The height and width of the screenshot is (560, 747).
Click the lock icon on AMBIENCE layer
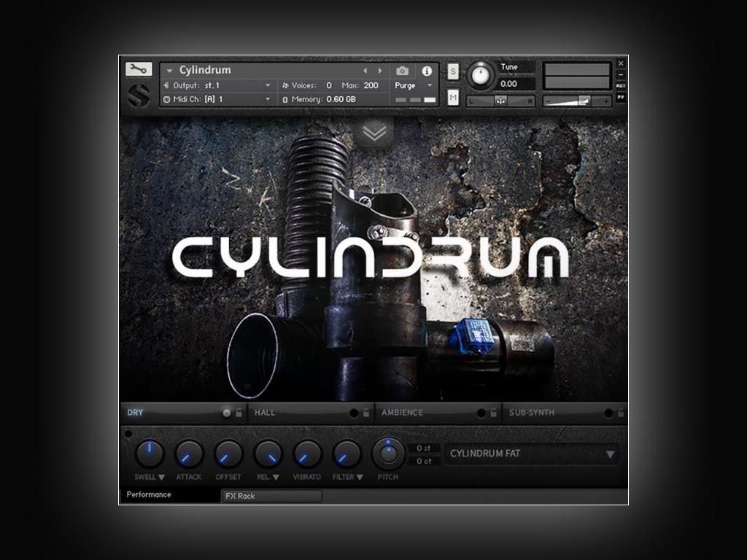pyautogui.click(x=494, y=413)
